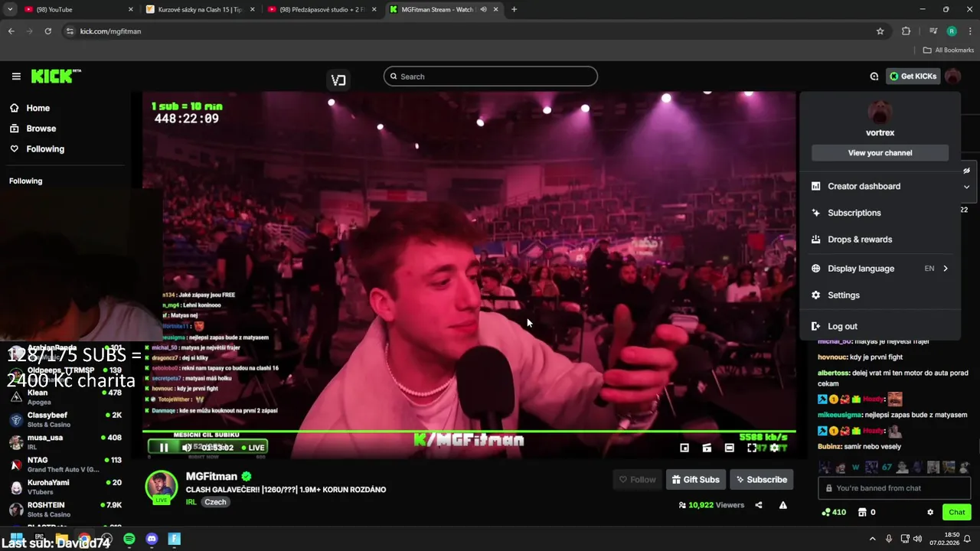This screenshot has width=980, height=551.
Task: Click the IRL category link
Action: coord(191,502)
